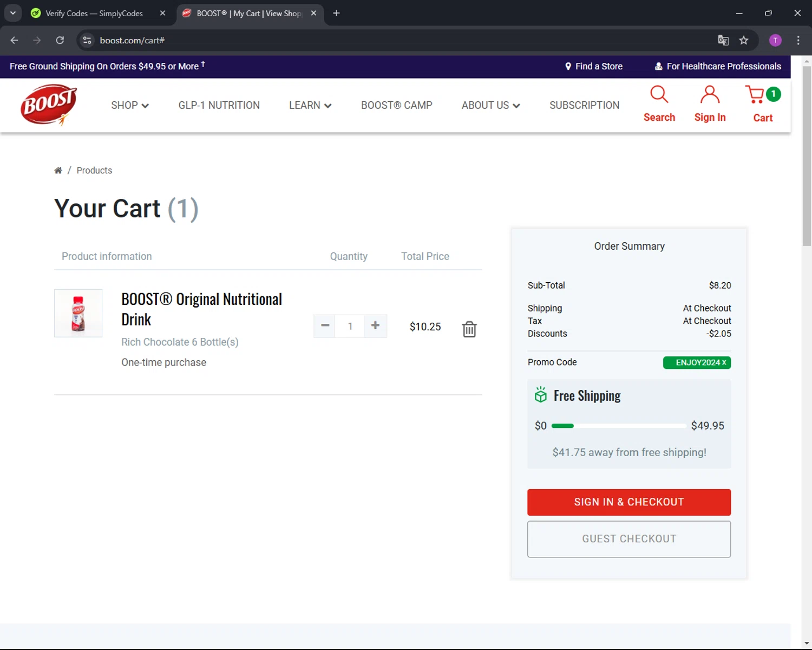Click the Sub-Total $8.20 value
The image size is (812, 650).
pyautogui.click(x=720, y=285)
